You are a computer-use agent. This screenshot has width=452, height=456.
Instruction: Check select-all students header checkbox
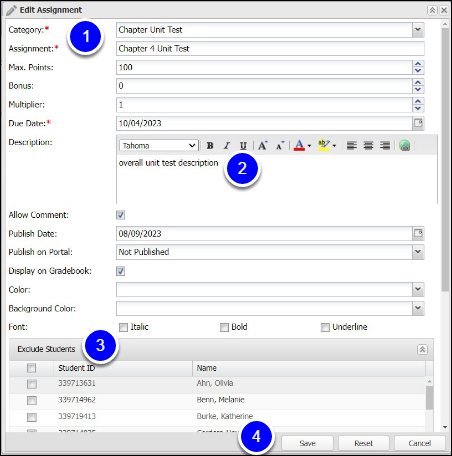click(x=31, y=368)
